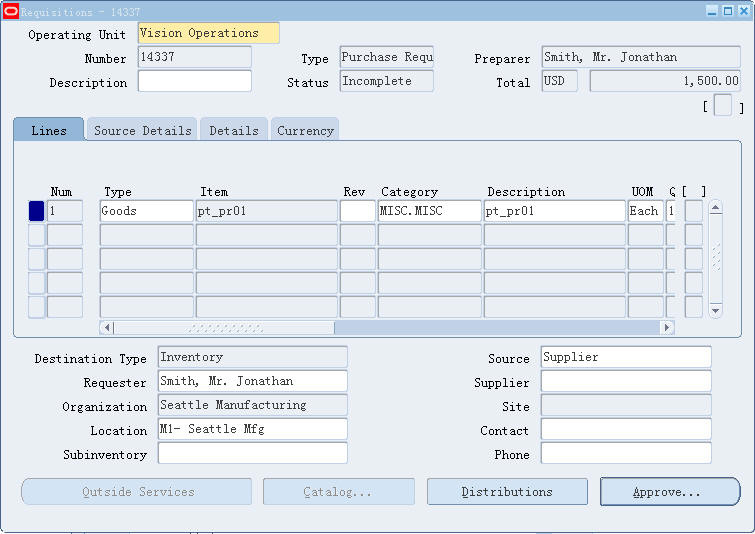Click the Type field Purchase Requisition
This screenshot has height=534, width=755.
[387, 57]
